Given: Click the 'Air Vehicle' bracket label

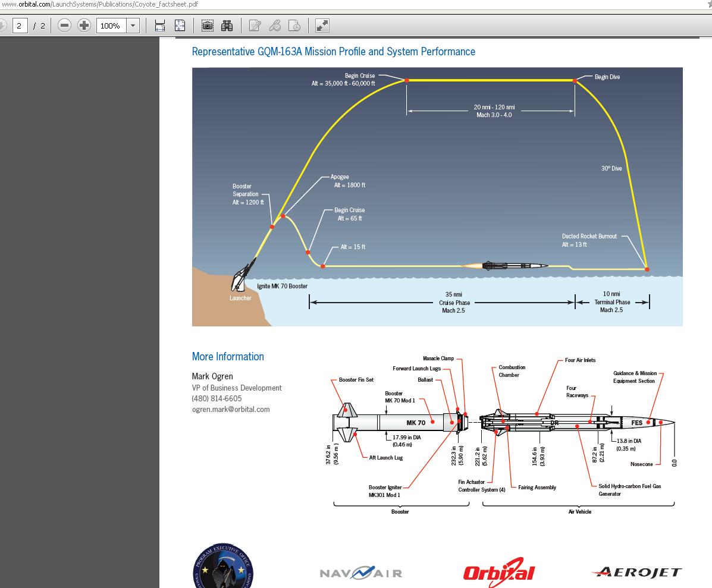Looking at the screenshot, I should coord(579,512).
